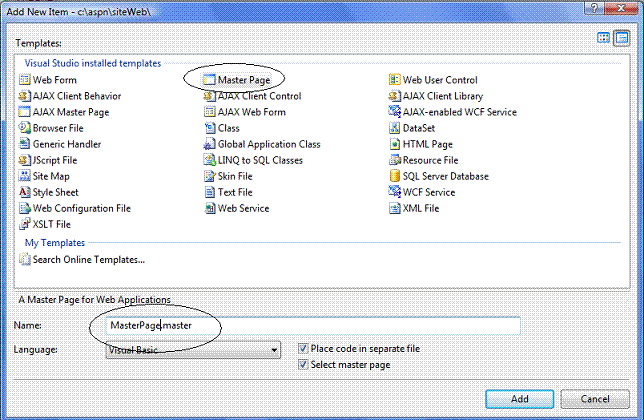Pick the SQL Server Database icon

394,176
